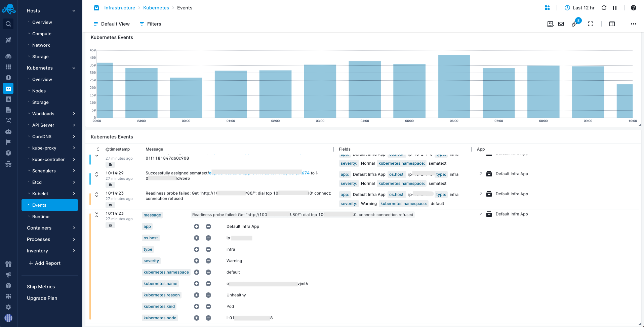Click the kubernetes.node field tag

point(160,318)
